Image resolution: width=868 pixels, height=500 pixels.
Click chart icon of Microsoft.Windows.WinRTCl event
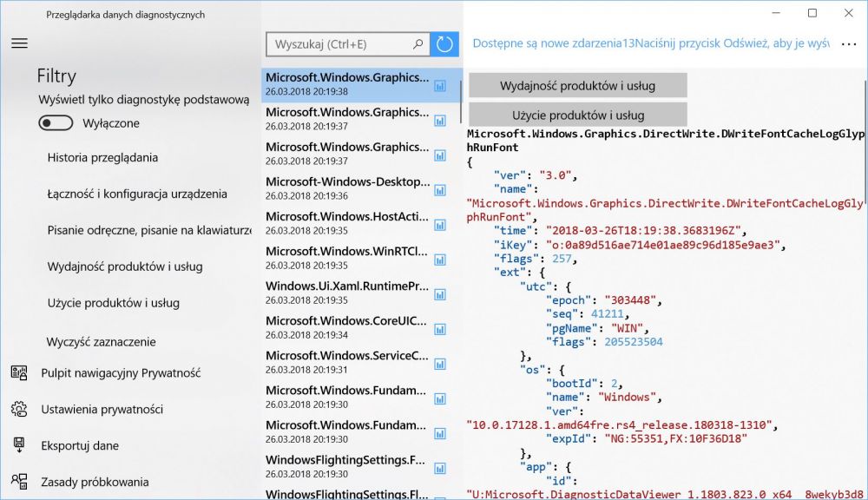pyautogui.click(x=440, y=260)
